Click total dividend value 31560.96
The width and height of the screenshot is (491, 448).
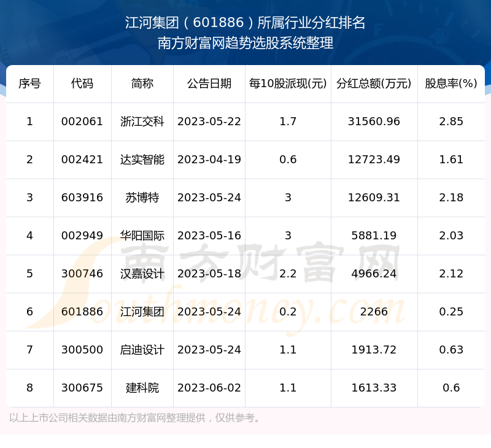click(x=374, y=122)
